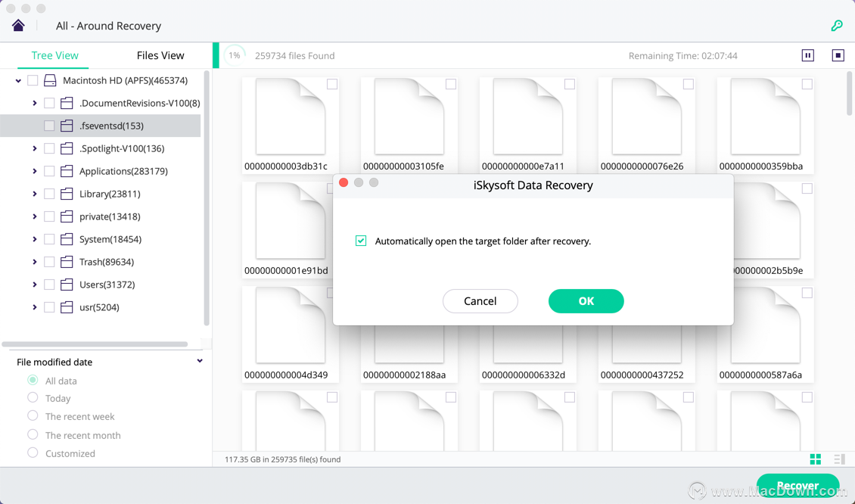
Task: Select the usr(5204) tree row
Action: click(101, 308)
